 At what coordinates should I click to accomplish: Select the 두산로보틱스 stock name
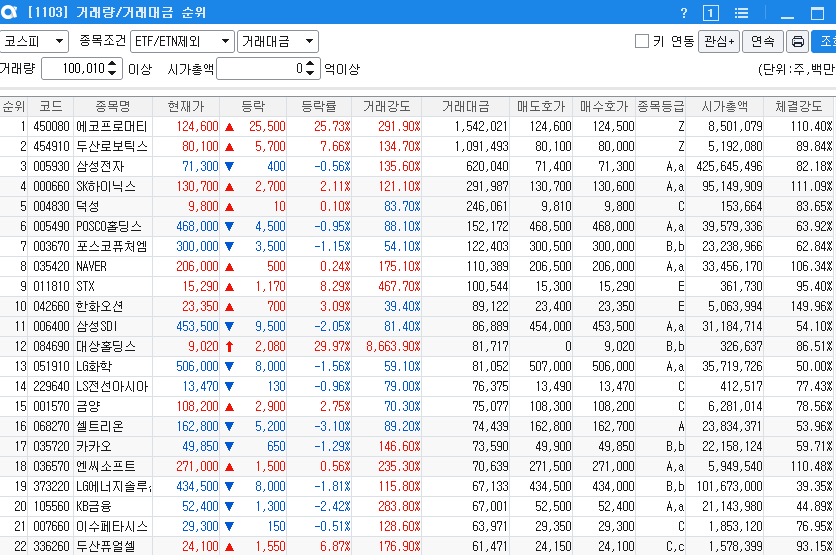tap(111, 147)
